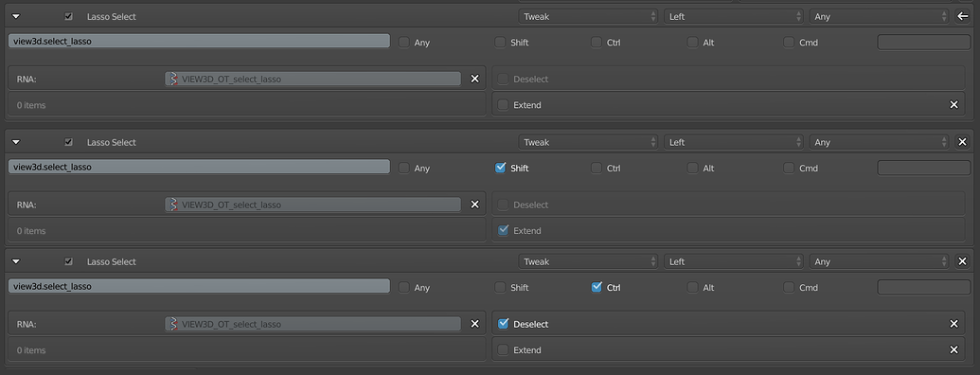Enable the Ctrl modifier in the top Lasso entry
The width and height of the screenshot is (980, 375).
click(x=597, y=43)
